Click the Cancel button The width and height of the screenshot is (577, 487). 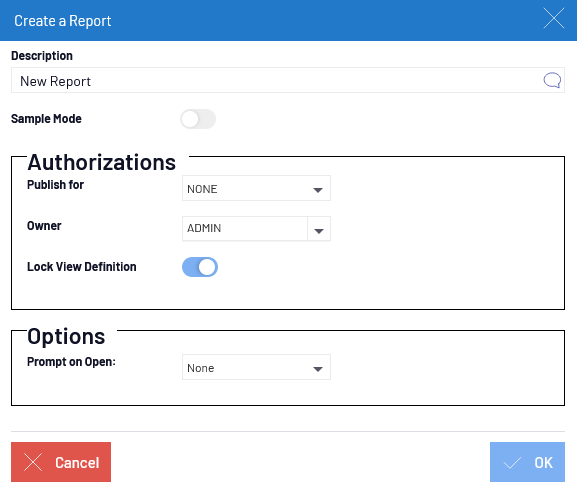[61, 462]
